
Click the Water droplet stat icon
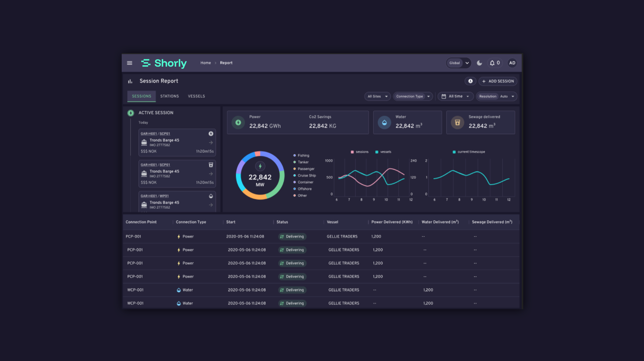pyautogui.click(x=384, y=122)
